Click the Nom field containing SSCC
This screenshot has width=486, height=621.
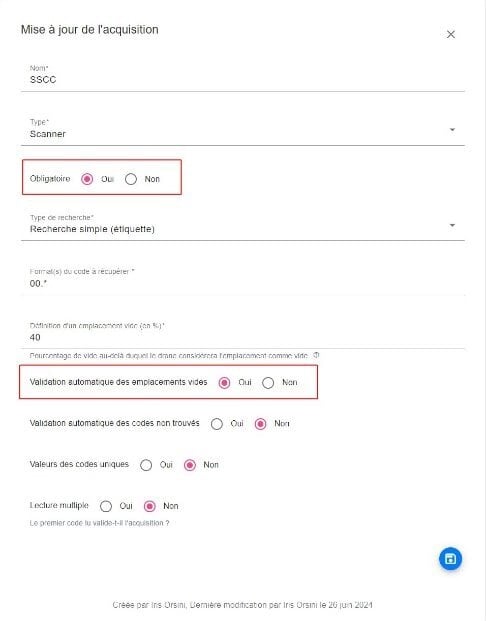pos(242,77)
